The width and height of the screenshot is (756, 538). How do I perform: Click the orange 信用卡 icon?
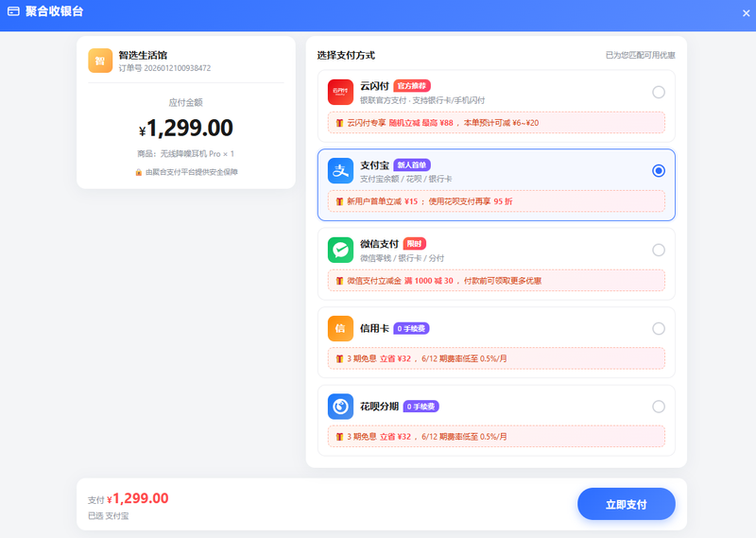tap(340, 329)
